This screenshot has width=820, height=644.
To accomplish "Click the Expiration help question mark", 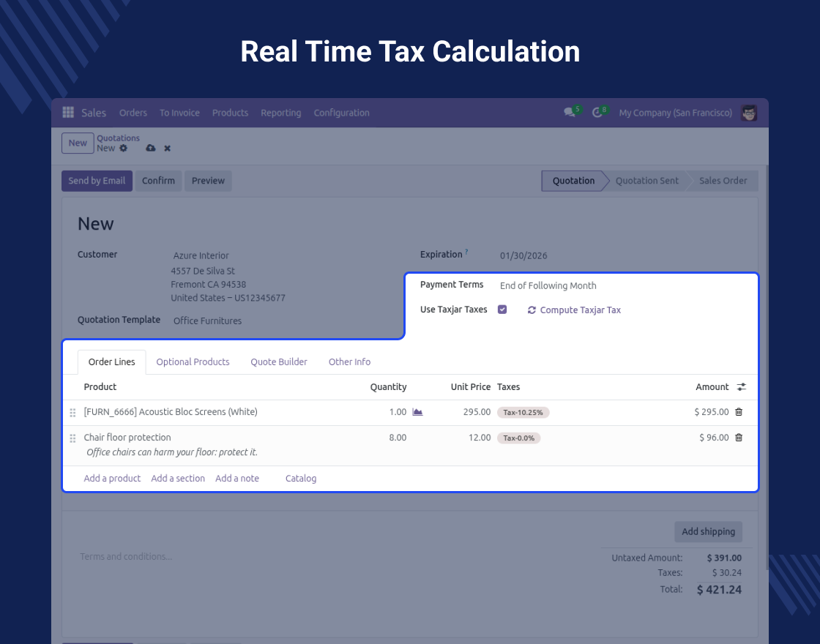I will [466, 252].
